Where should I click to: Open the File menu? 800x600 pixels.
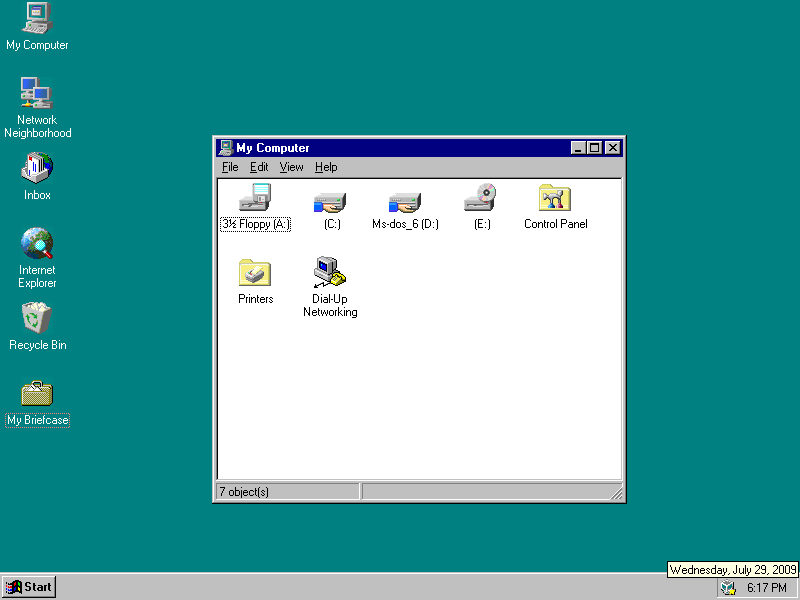click(x=230, y=167)
